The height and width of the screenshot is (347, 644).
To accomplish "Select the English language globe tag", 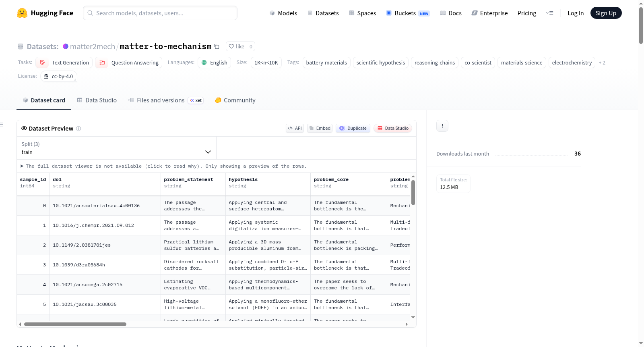I will click(x=215, y=62).
